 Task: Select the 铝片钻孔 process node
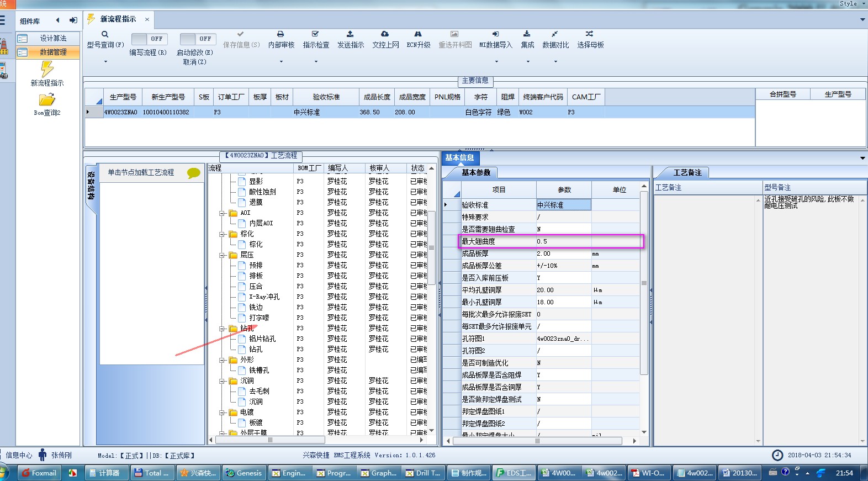262,339
